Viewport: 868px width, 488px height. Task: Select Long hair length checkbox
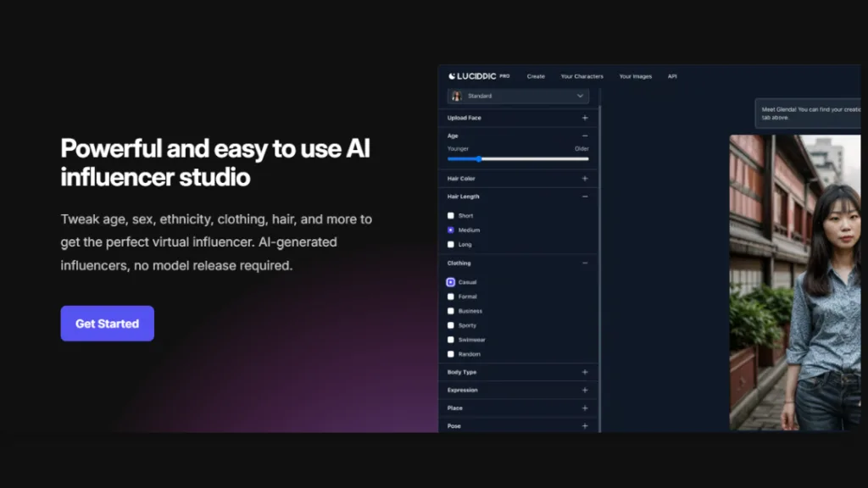(451, 245)
